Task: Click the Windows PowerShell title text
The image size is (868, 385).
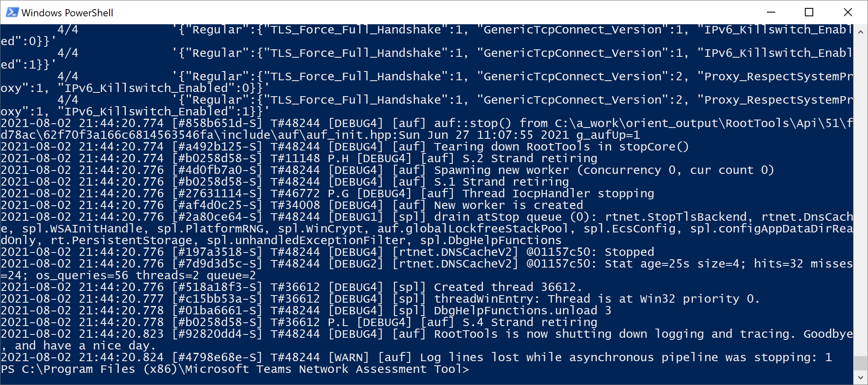Action: 67,13
